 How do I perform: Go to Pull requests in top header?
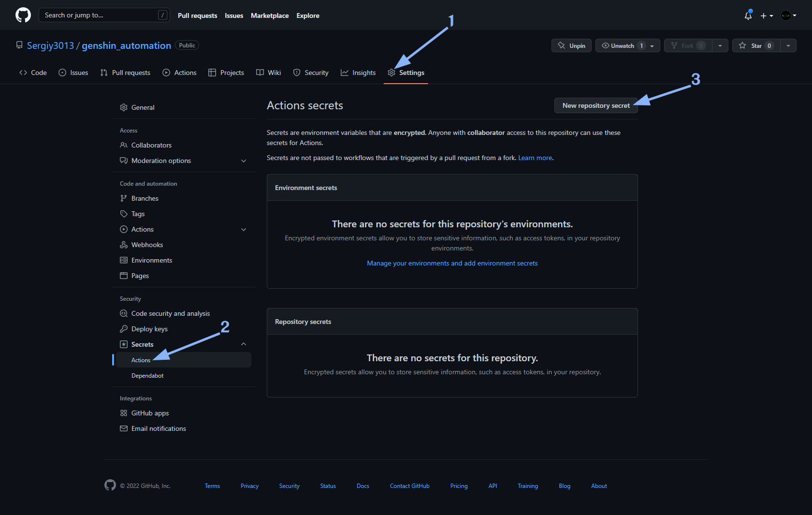point(197,15)
